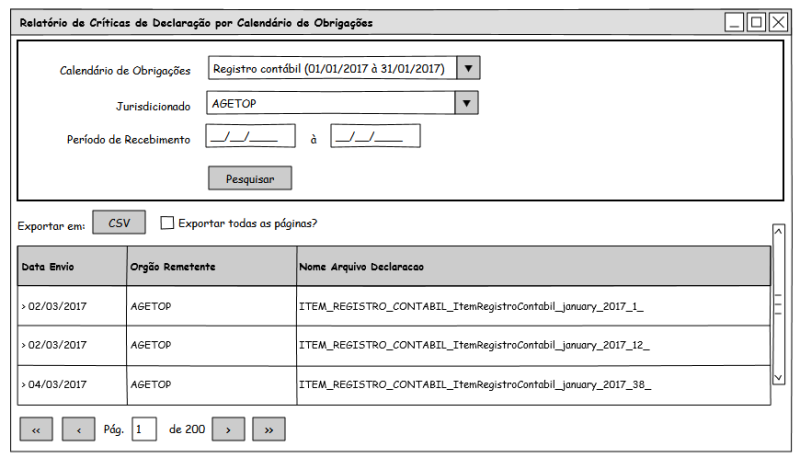Sort by Data Envio column header
This screenshot has width=800, height=469.
pyautogui.click(x=71, y=267)
